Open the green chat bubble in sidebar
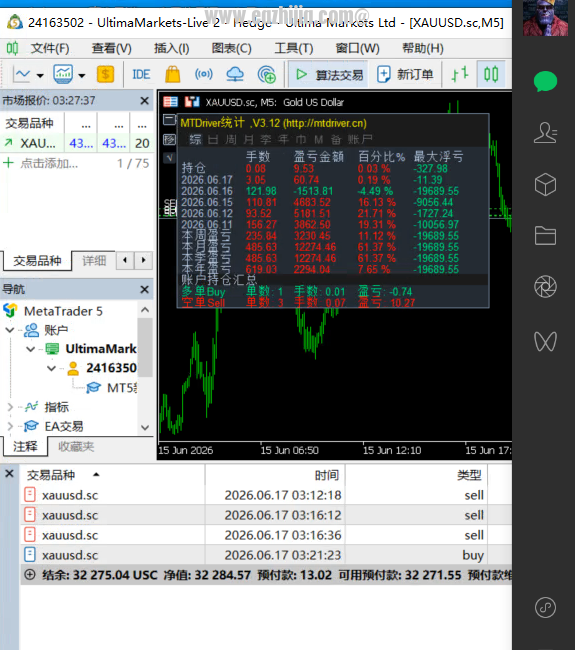Image resolution: width=575 pixels, height=650 pixels. pyautogui.click(x=545, y=82)
